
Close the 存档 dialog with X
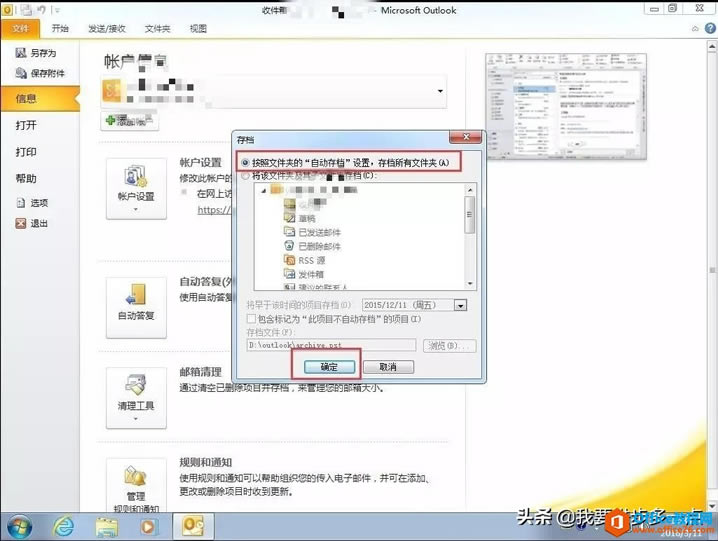point(466,137)
